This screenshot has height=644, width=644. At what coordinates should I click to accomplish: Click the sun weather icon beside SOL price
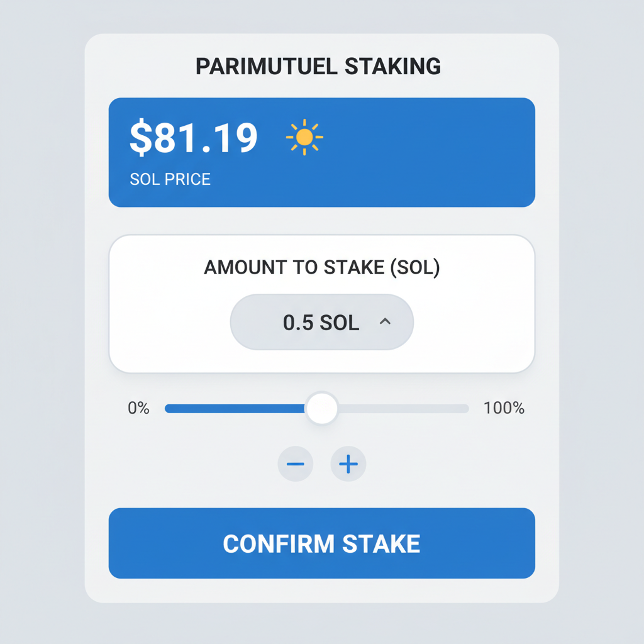(x=306, y=136)
